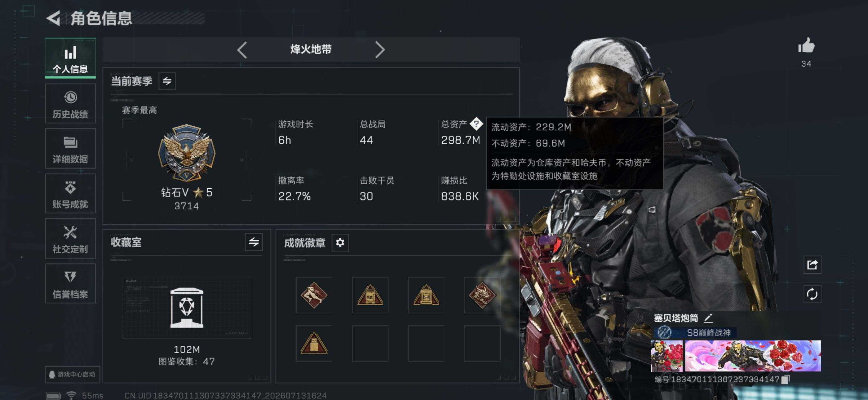868x400 pixels.
Task: Switch to the next mode after 烽火地带
Action: pos(380,50)
